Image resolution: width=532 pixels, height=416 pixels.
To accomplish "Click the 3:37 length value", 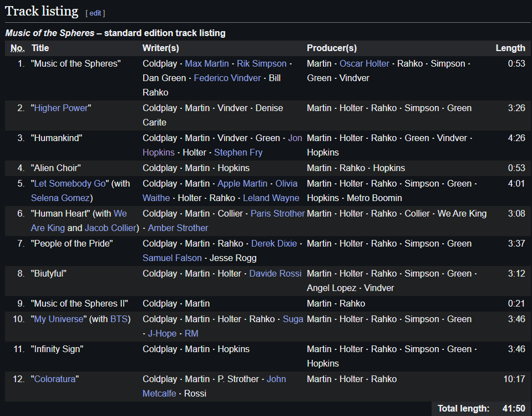I will click(516, 243).
